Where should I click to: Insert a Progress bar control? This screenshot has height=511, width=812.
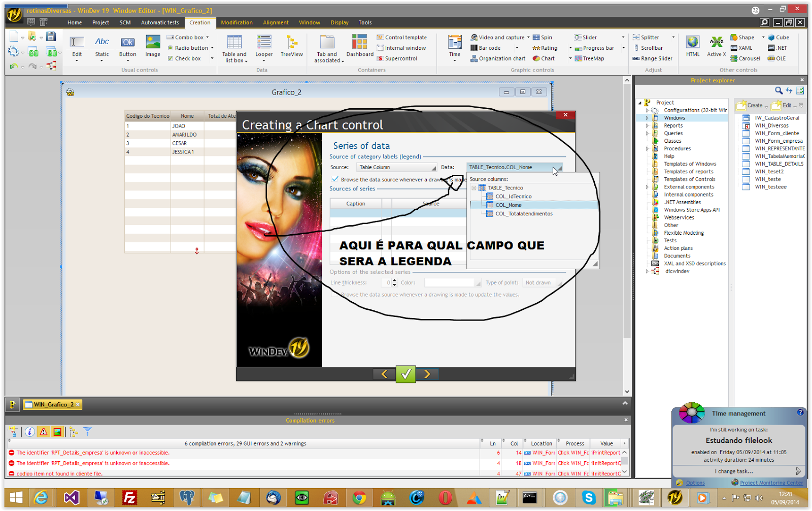coord(594,48)
